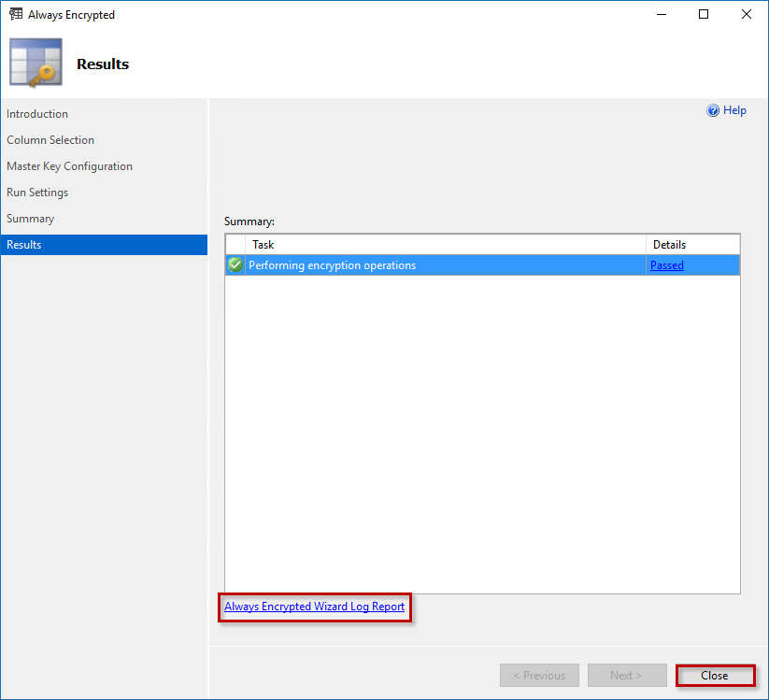
Task: Select the Summary step in sidebar
Action: tap(31, 219)
